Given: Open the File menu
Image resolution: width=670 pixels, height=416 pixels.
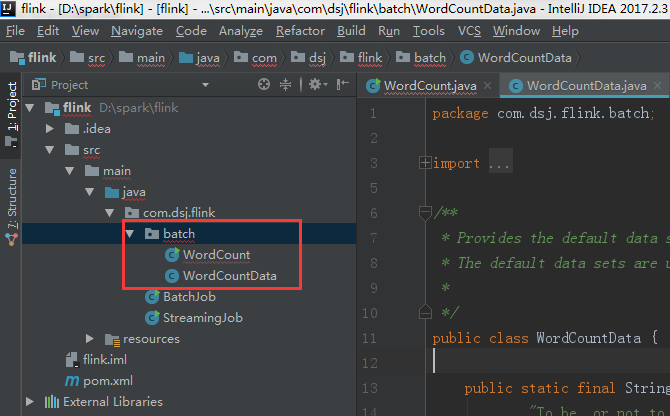Looking at the screenshot, I should coord(15,31).
